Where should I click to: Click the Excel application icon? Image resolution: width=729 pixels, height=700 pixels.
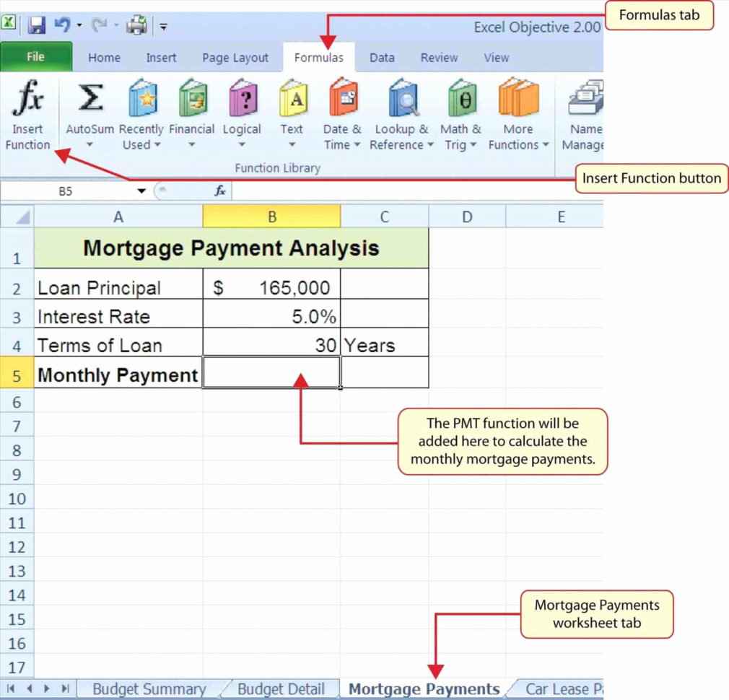tap(8, 22)
